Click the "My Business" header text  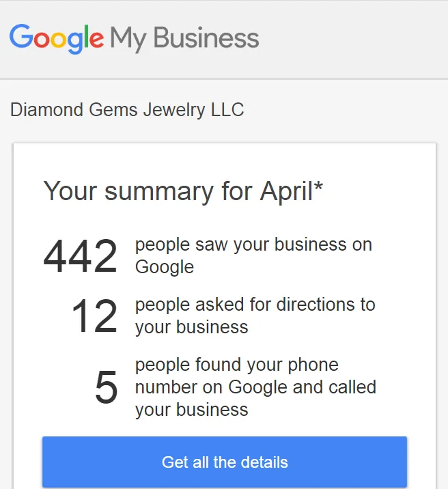(x=184, y=39)
